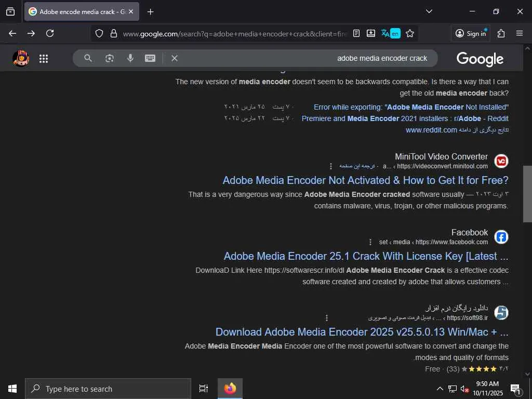Show hidden system tray icons

[x=440, y=389]
